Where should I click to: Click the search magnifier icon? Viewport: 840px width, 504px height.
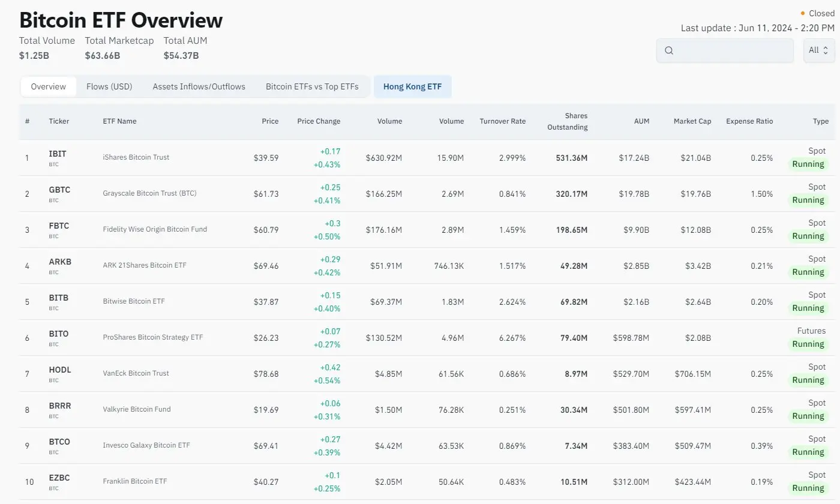[668, 50]
